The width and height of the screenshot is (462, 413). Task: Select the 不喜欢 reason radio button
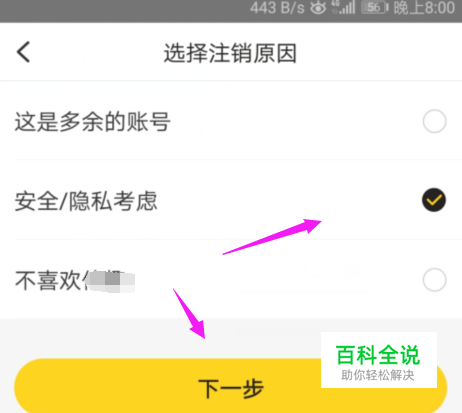point(434,279)
